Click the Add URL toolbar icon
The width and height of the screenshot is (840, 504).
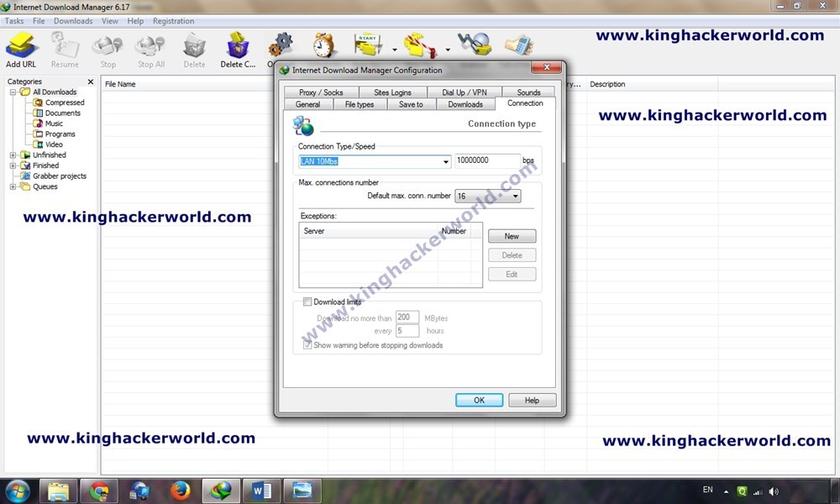(x=22, y=50)
